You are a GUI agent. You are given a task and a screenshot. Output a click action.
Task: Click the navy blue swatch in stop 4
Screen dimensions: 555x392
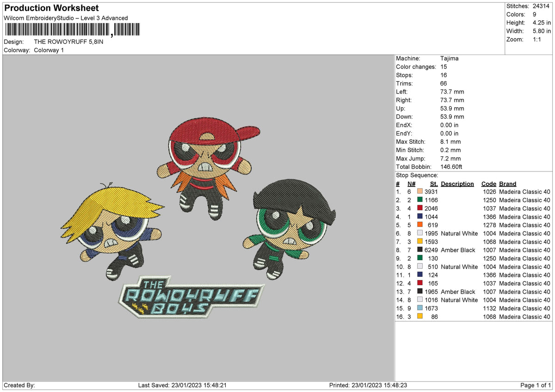coord(419,216)
